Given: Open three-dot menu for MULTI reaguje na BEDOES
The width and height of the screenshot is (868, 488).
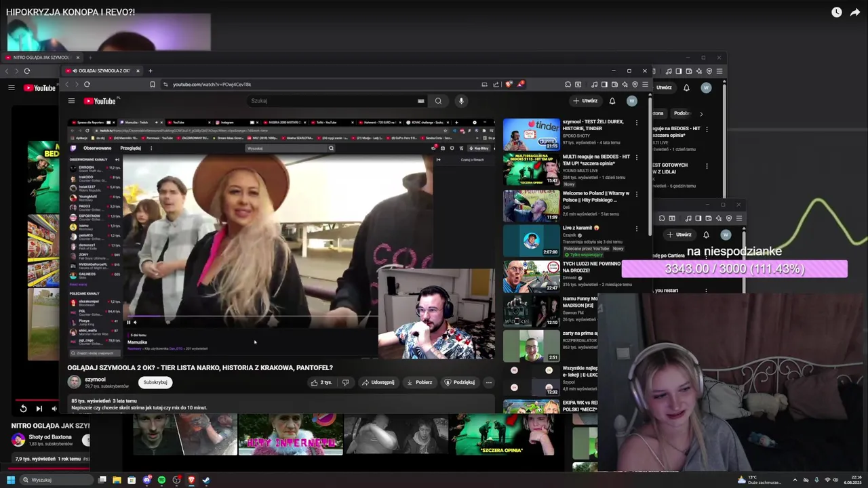Looking at the screenshot, I should tap(636, 157).
